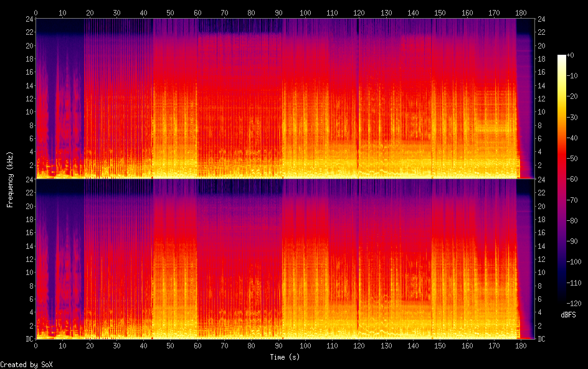Click 'DC' on the left frequency axis

(x=30, y=339)
